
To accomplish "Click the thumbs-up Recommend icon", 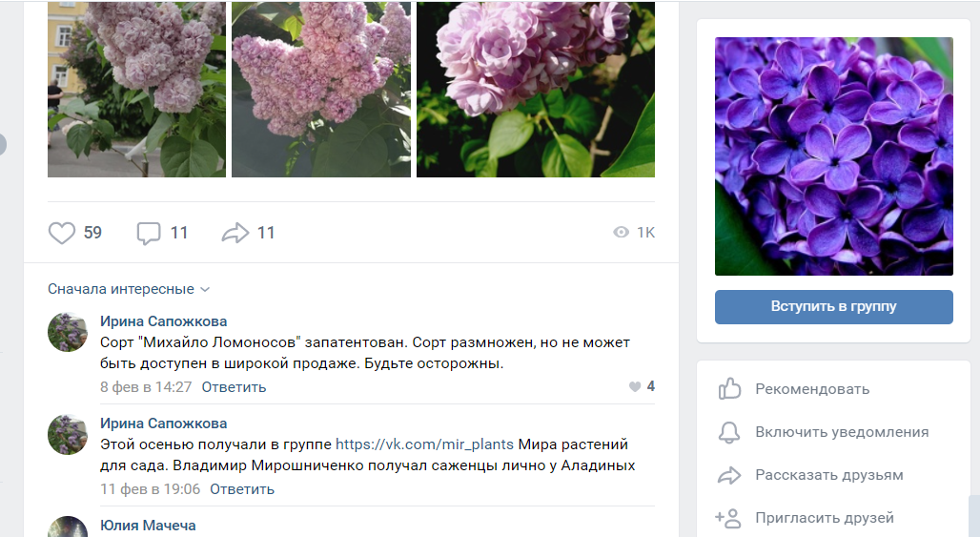I will point(729,389).
